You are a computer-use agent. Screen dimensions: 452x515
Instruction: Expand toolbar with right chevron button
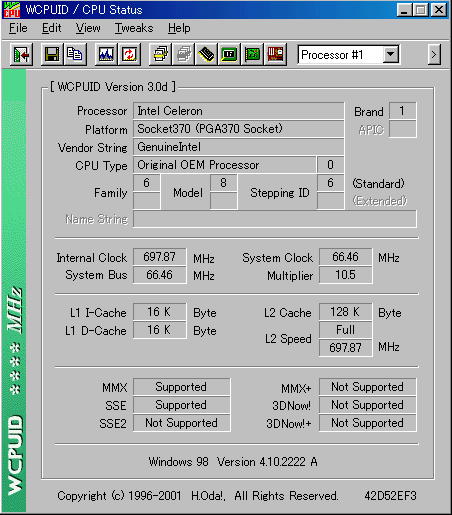coord(434,54)
